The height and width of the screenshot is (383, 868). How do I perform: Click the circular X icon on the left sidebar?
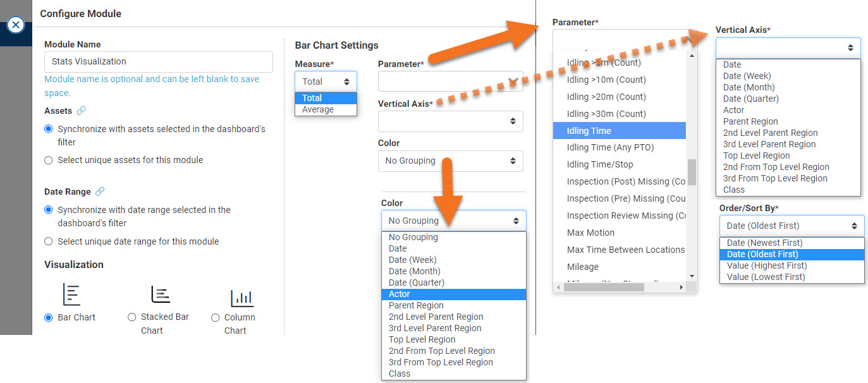pos(17,25)
